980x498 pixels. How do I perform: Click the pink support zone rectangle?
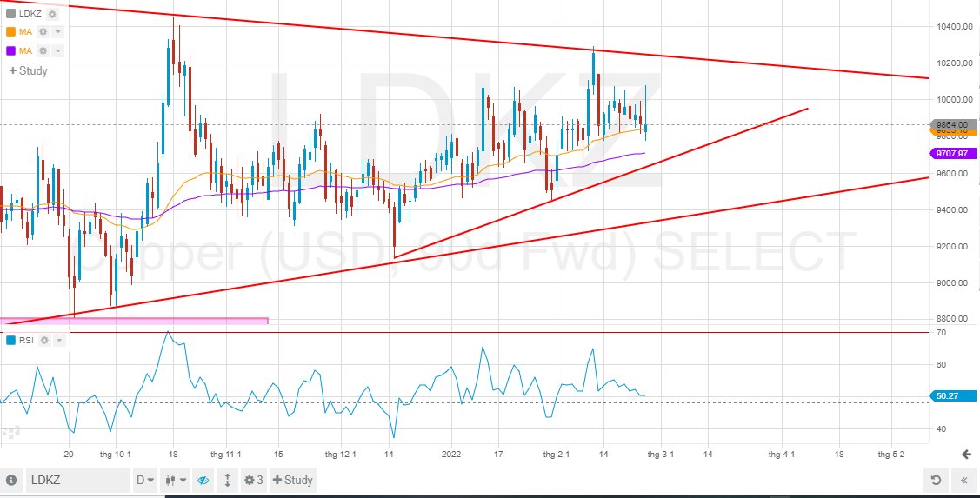click(134, 321)
